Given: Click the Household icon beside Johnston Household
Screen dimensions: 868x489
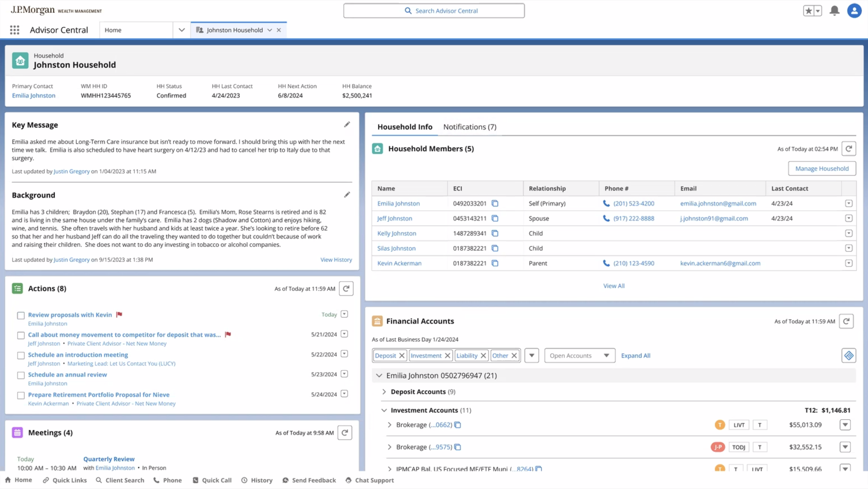Looking at the screenshot, I should [20, 61].
